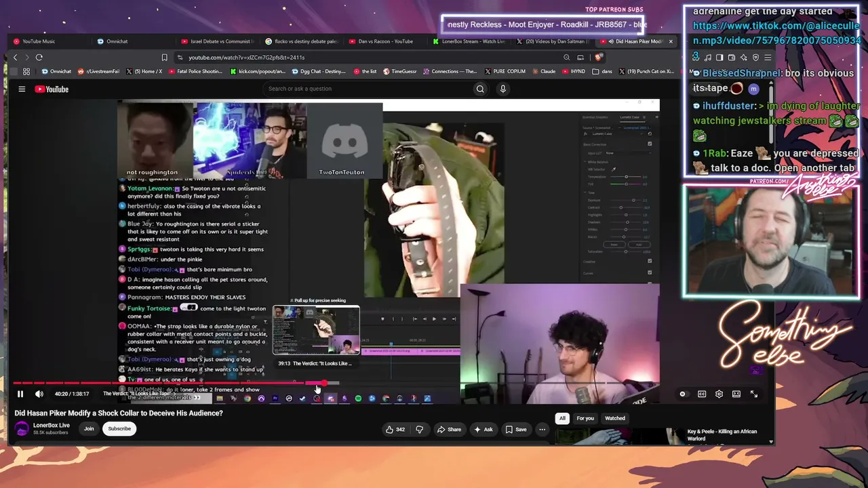This screenshot has height=488, width=868.
Task: Open the zoom control in address bar
Action: pyautogui.click(x=567, y=58)
